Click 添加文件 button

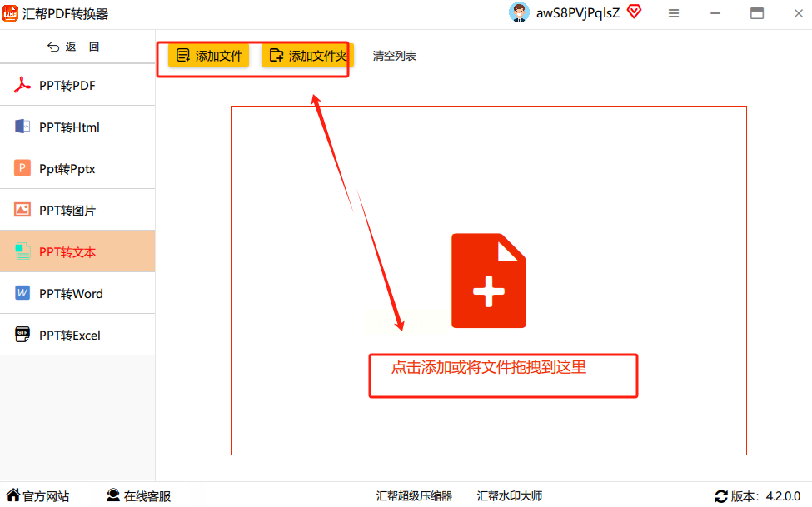(209, 56)
